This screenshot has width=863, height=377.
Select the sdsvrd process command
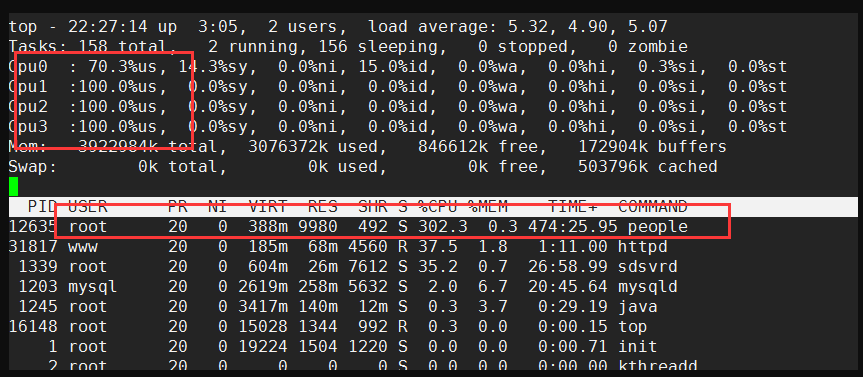pos(648,267)
